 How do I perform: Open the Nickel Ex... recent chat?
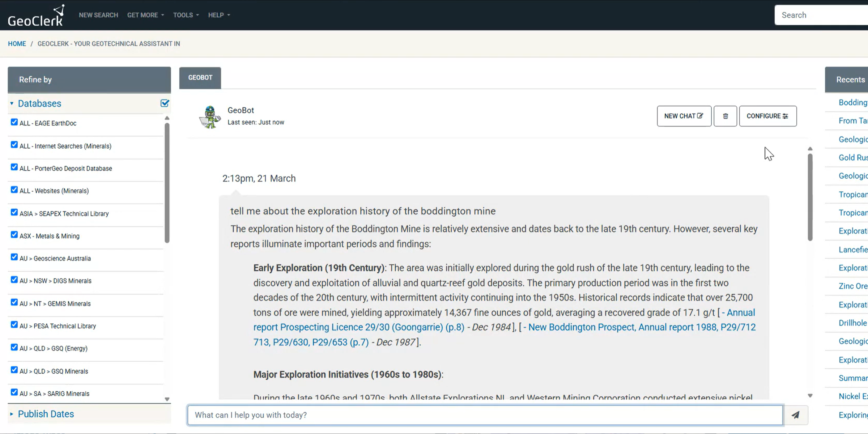point(853,396)
